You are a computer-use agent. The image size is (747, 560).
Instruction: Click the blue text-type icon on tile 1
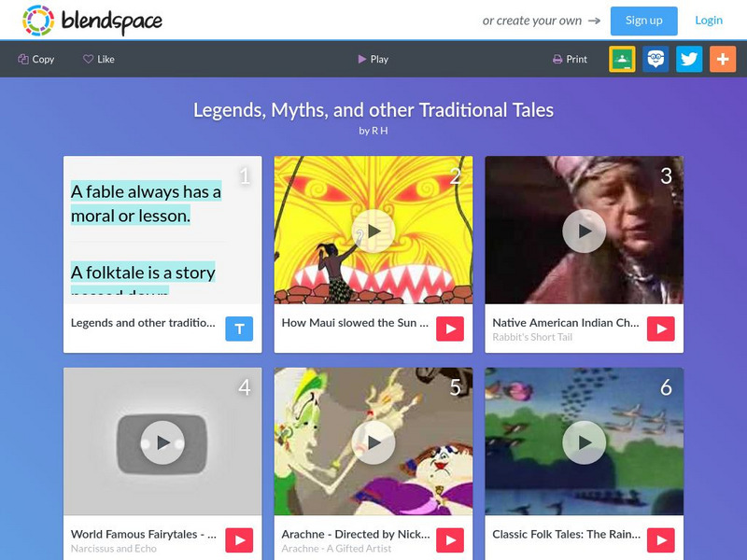click(x=239, y=329)
